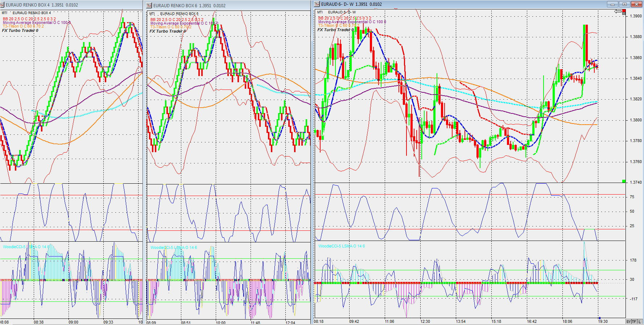Click the 1.3860 price on the right axis
644x325 pixels.
(x=636, y=58)
